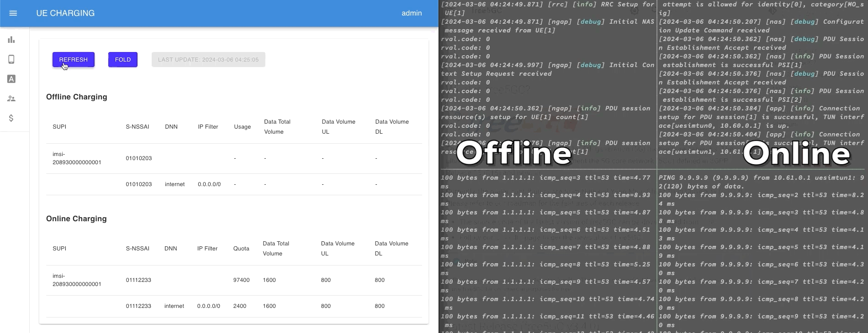Click the Last Update timestamp field

(208, 60)
